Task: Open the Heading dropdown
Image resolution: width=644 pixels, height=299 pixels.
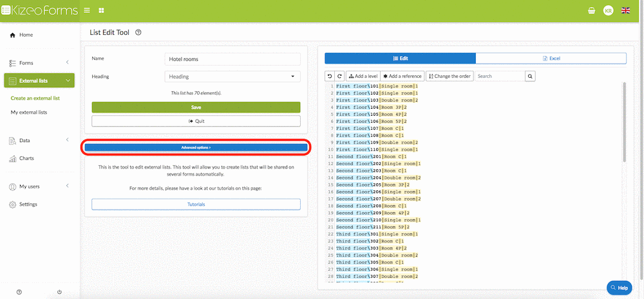Action: coord(232,77)
